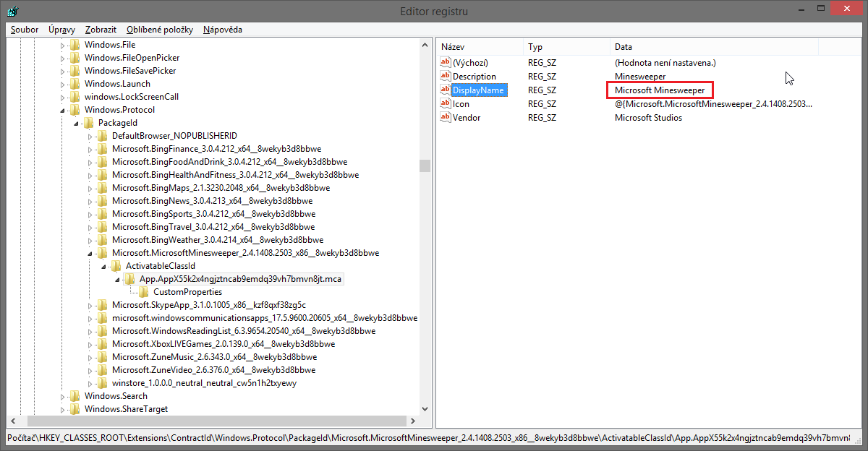Click the folder icon of winstore_1.0.0.0 key

tap(102, 383)
